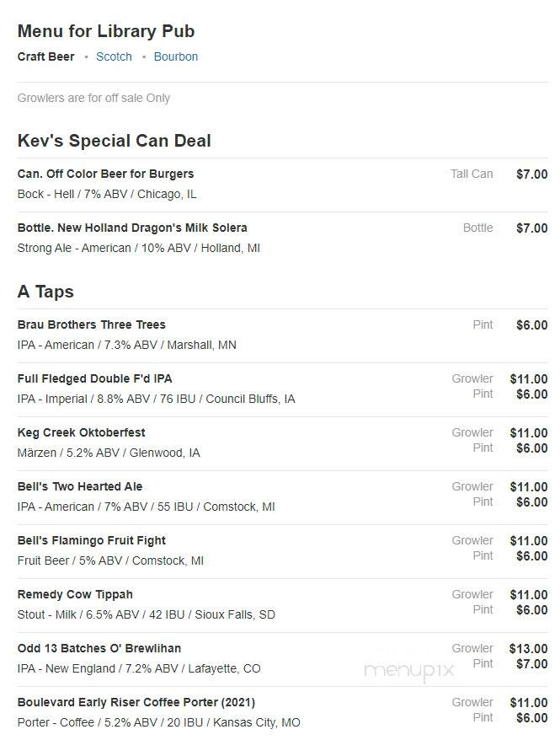Click the Growlers are for off sale note

pyautogui.click(x=93, y=98)
